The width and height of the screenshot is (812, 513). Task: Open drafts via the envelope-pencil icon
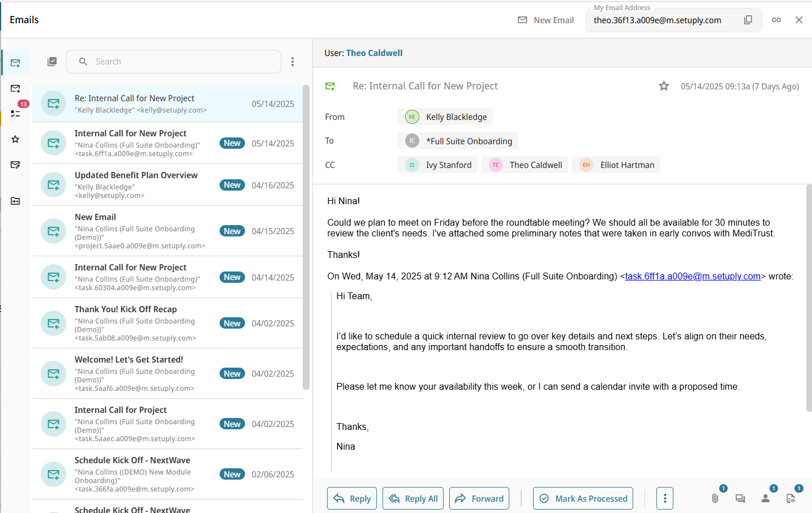(x=15, y=165)
